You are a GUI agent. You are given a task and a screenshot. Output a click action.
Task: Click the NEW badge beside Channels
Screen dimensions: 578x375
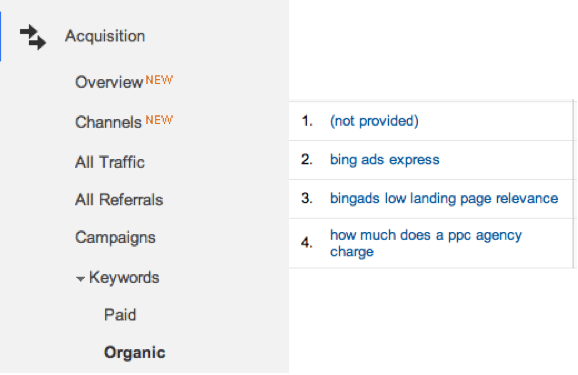159,119
